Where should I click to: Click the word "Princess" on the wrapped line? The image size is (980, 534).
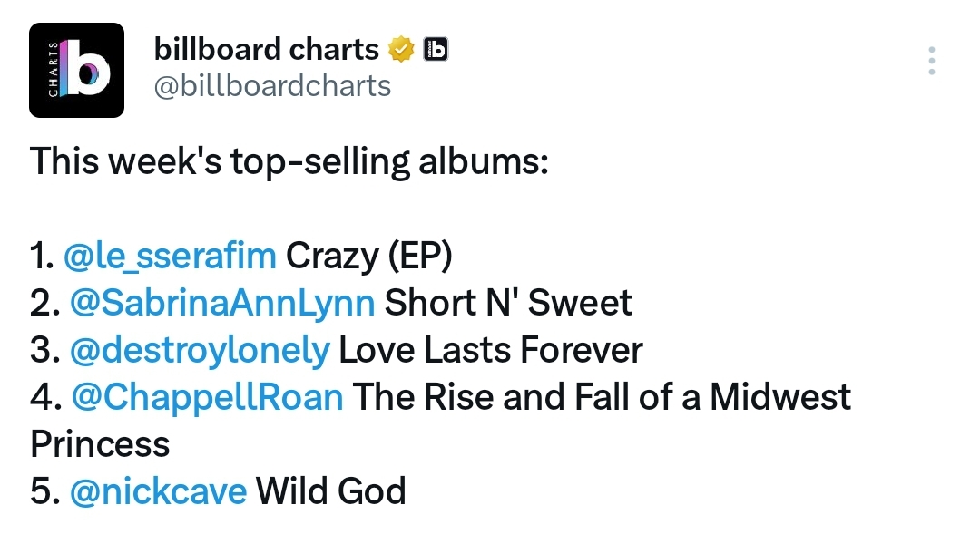point(100,444)
